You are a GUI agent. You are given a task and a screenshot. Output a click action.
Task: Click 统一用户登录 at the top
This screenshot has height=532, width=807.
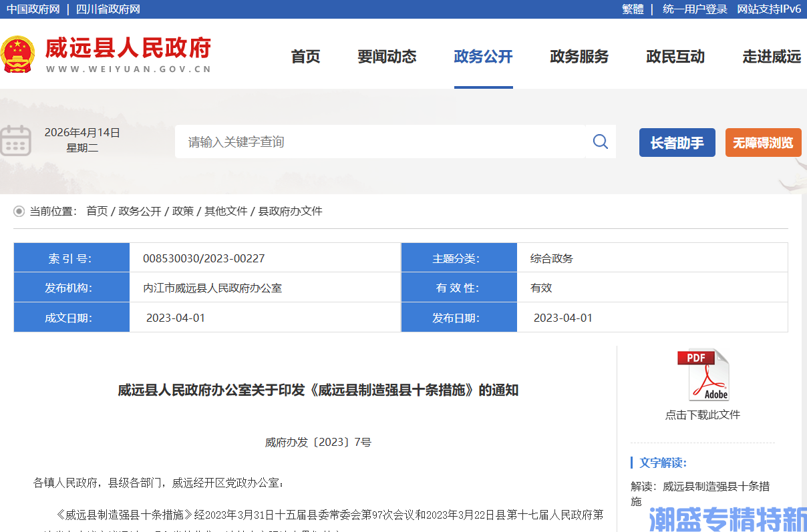(x=693, y=9)
